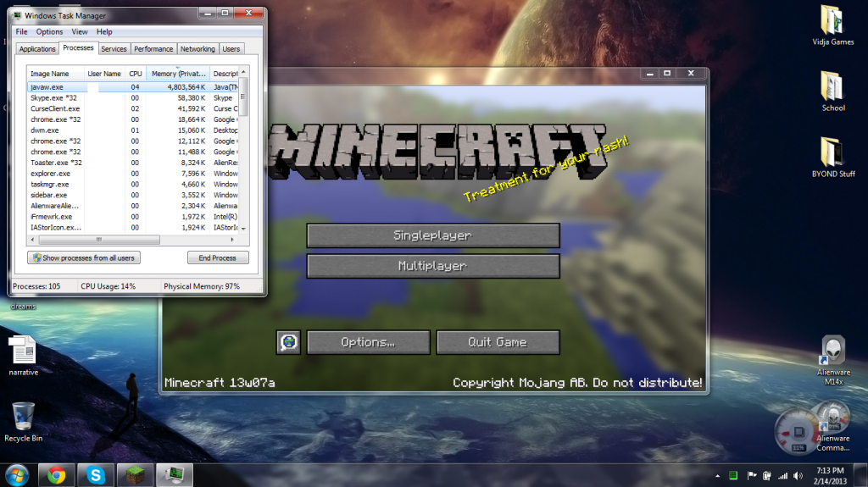Click Quit Game in Minecraft

498,342
